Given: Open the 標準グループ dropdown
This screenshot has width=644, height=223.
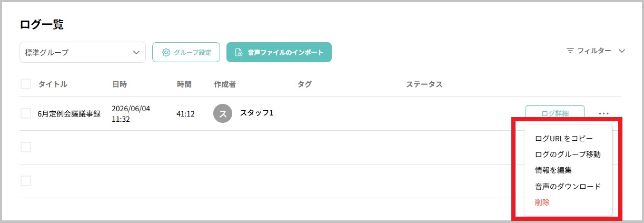Looking at the screenshot, I should point(83,52).
